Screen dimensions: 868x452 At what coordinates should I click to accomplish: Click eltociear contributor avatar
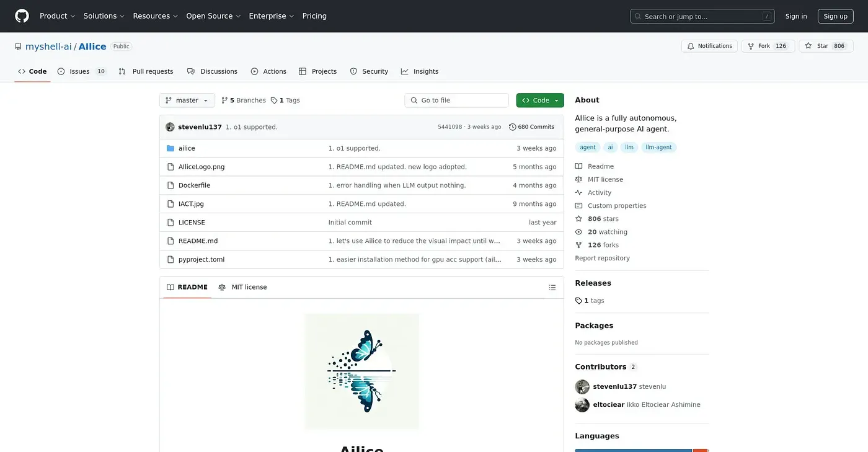click(x=582, y=405)
